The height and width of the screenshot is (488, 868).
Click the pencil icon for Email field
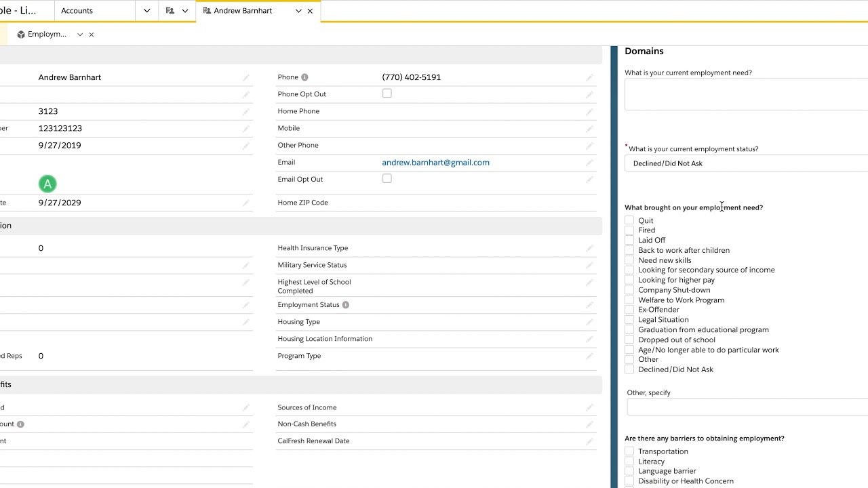point(589,163)
